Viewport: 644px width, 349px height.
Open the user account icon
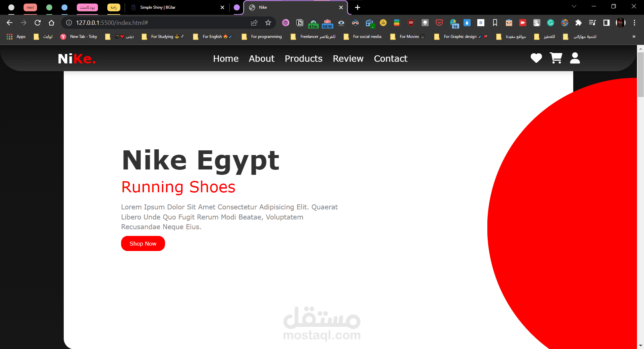pyautogui.click(x=575, y=58)
